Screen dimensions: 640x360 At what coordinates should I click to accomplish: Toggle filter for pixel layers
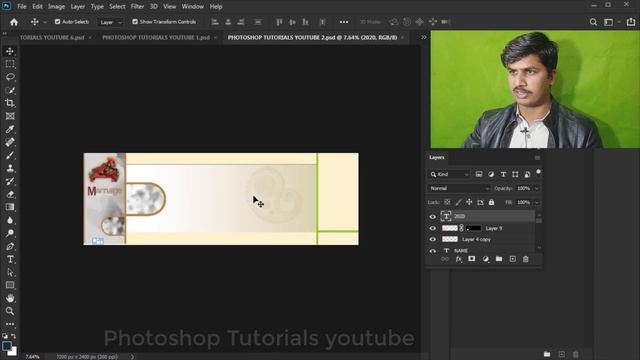479,174
